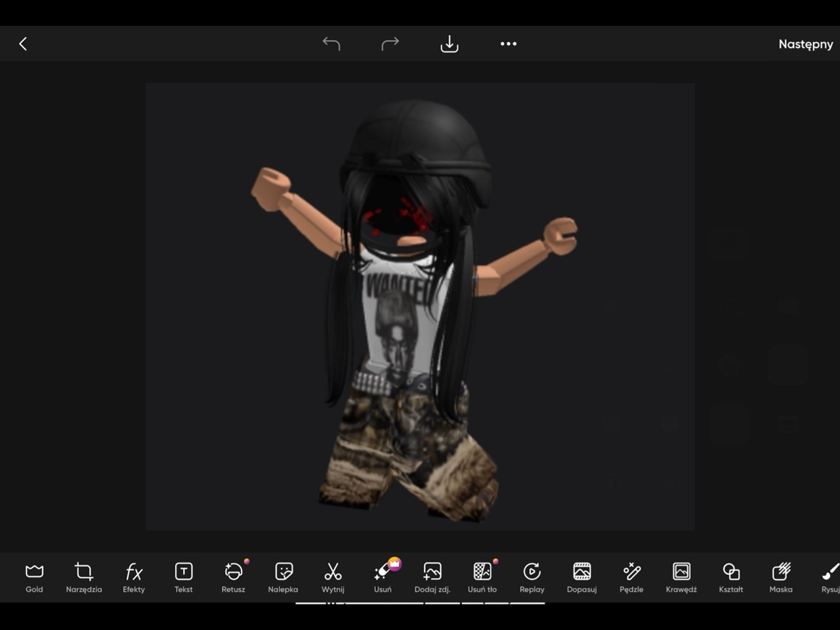Open the Retusz (Retouch) tool
This screenshot has height=630, width=840.
233,576
